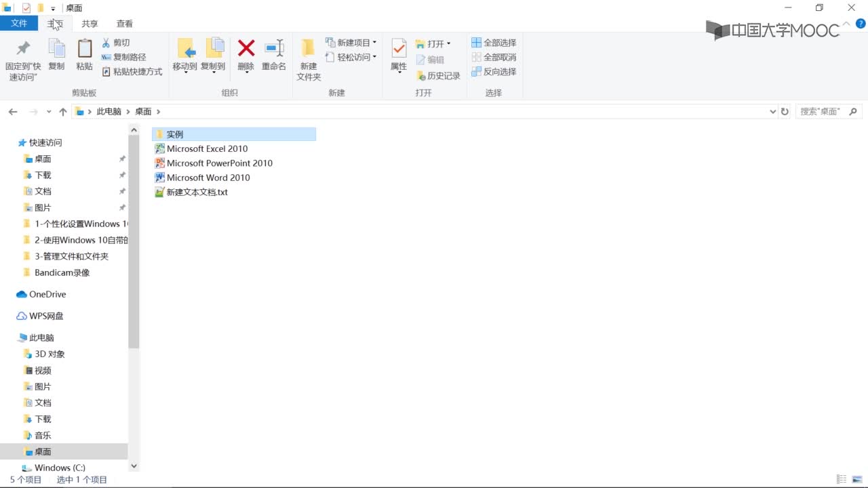
Task: Open the New item dropdown
Action: tap(351, 43)
